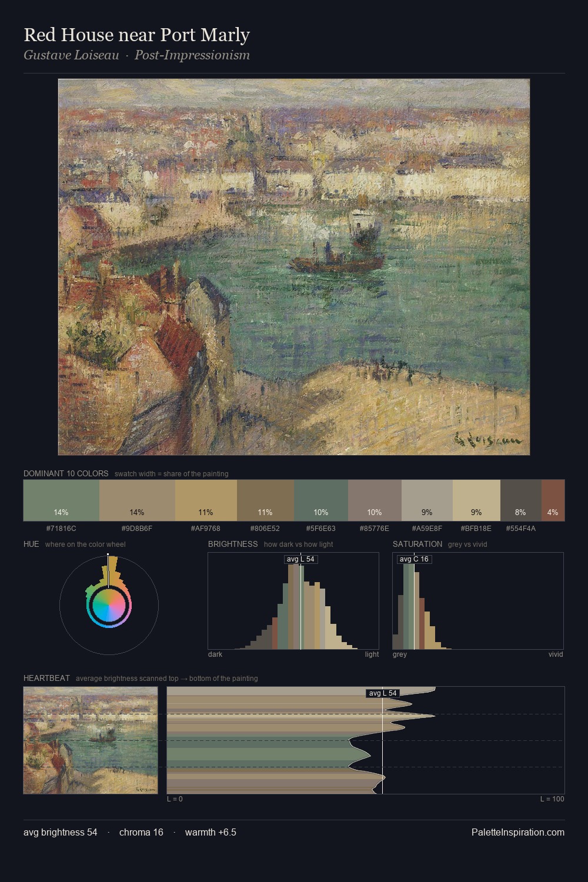
Task: Click the heartbeat brightness profile chart
Action: (366, 740)
